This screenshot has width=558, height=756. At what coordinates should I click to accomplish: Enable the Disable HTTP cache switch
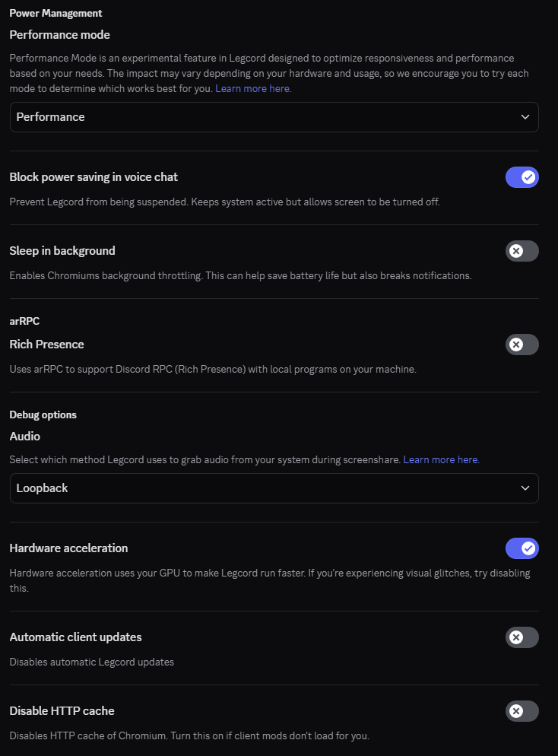coord(522,711)
